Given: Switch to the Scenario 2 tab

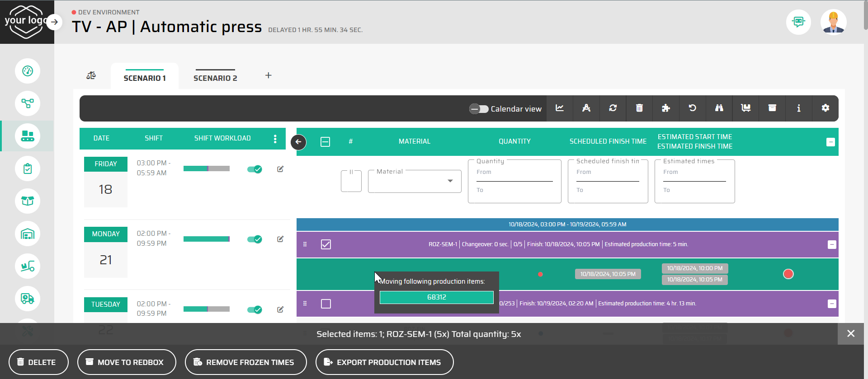Looking at the screenshot, I should [x=215, y=78].
